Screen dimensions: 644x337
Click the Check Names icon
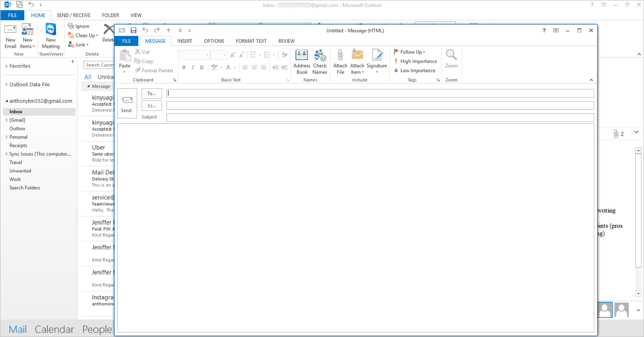tap(320, 60)
